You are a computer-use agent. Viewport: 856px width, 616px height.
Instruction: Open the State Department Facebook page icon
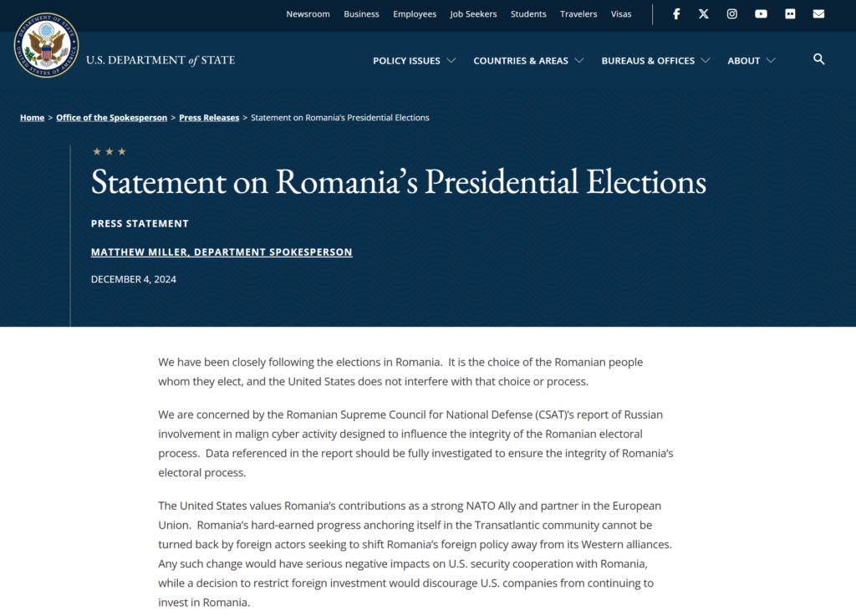click(676, 14)
